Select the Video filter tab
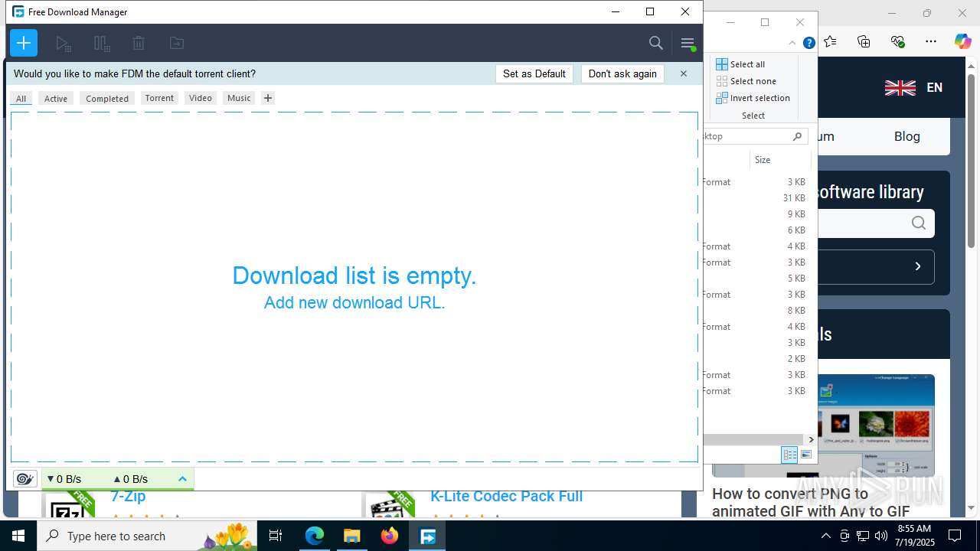The height and width of the screenshot is (551, 980). point(201,98)
